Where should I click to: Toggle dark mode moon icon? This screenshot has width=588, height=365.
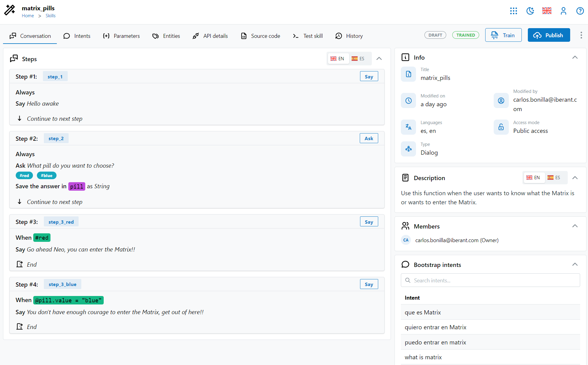tap(530, 11)
